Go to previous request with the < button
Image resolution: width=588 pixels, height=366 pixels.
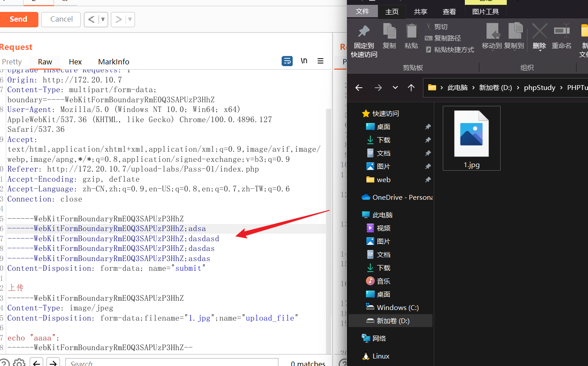[x=91, y=19]
